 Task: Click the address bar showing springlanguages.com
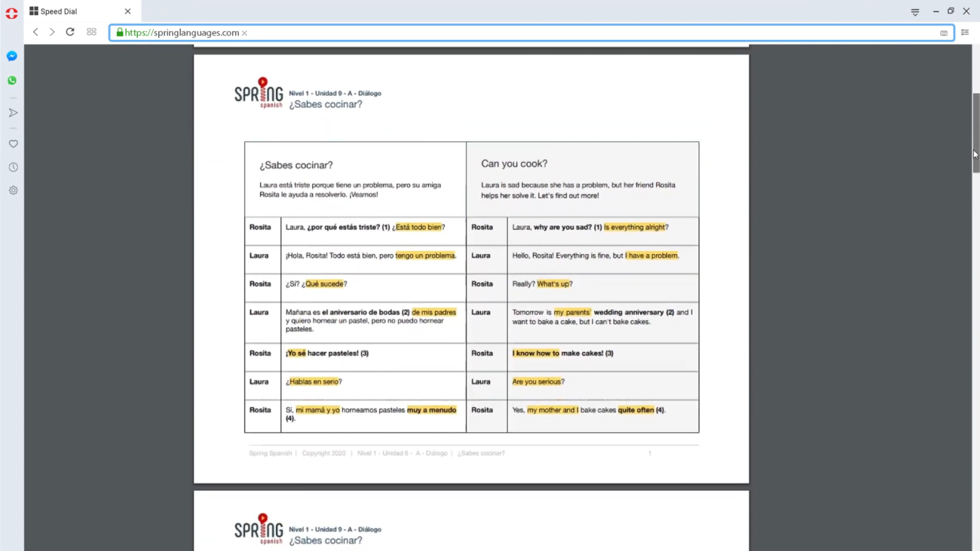point(532,32)
